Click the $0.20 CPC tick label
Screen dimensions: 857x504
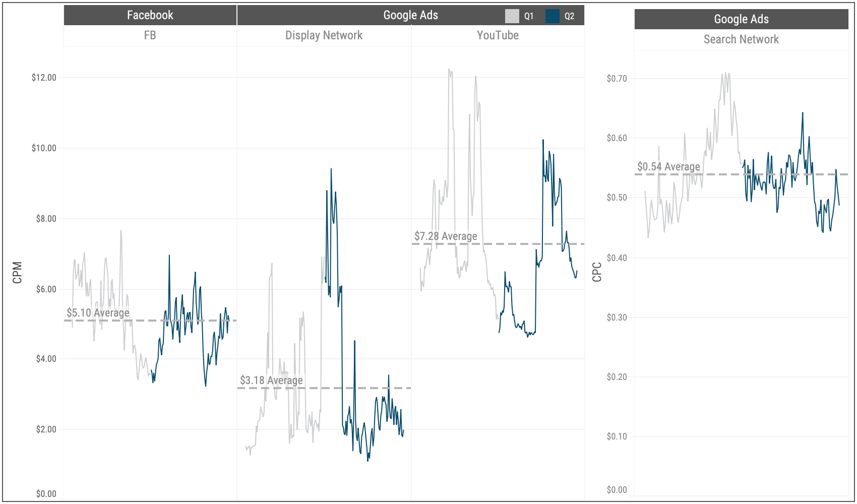click(x=617, y=377)
